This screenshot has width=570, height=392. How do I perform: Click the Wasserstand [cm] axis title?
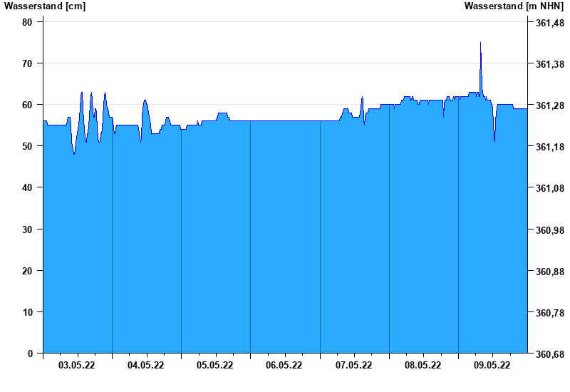(x=45, y=6)
